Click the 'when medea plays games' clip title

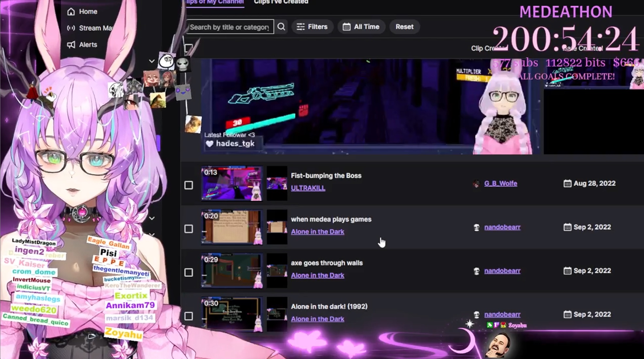[331, 220]
